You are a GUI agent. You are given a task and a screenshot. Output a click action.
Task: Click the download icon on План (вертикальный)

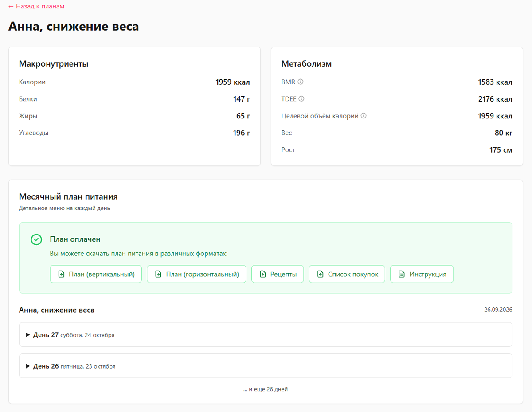point(61,274)
